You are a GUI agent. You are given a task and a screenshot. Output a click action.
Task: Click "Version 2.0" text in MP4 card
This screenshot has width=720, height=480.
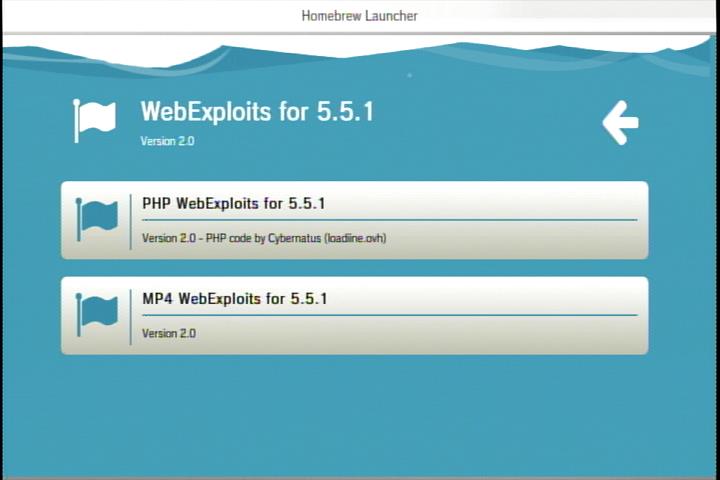pos(169,333)
